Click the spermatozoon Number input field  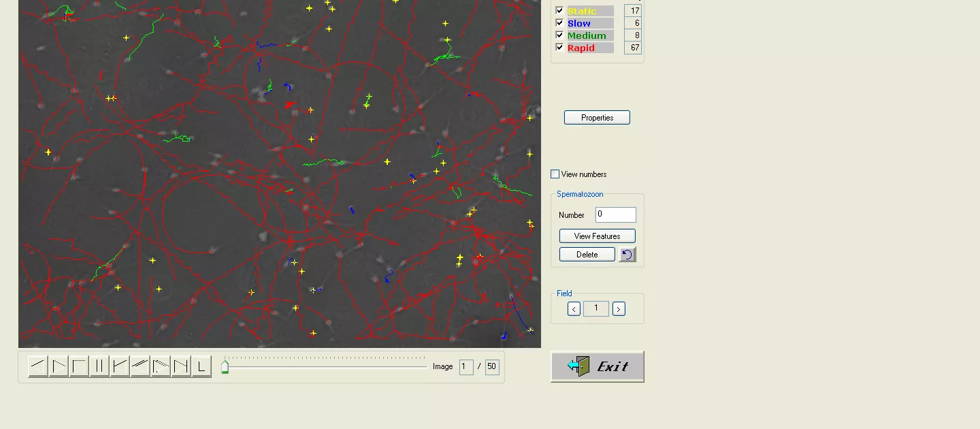point(615,214)
